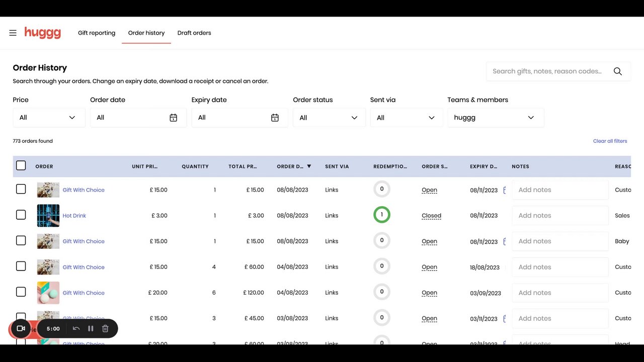The width and height of the screenshot is (644, 362).
Task: Click the Order date sort arrow
Action: tap(309, 166)
